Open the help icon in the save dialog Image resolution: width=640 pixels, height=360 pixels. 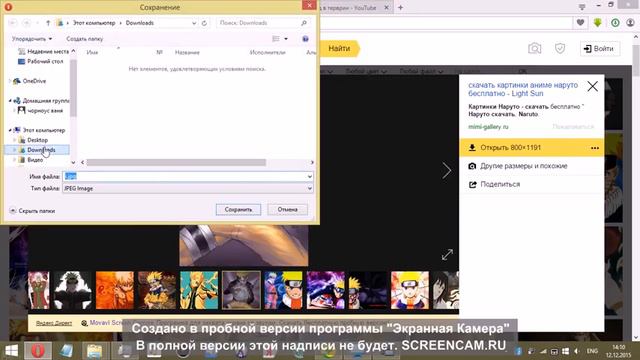(x=305, y=39)
